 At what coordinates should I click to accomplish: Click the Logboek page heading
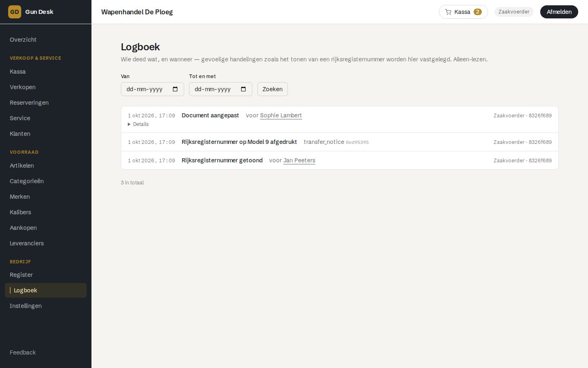pyautogui.click(x=140, y=47)
